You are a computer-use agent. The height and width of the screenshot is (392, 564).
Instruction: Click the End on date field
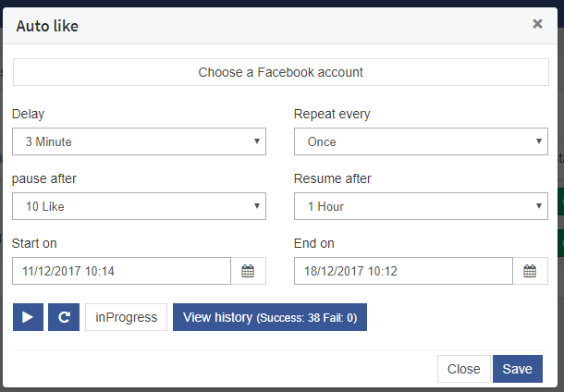click(403, 271)
